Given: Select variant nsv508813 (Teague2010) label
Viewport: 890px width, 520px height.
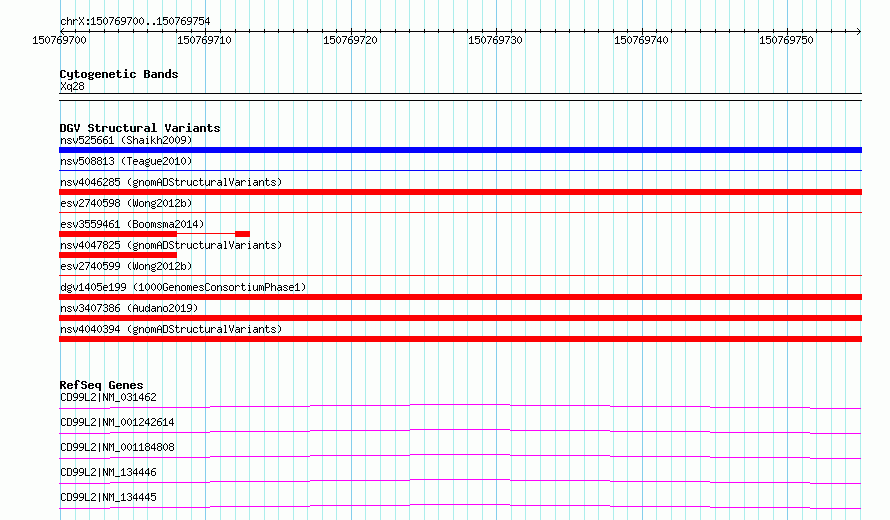Looking at the screenshot, I should coord(126,161).
